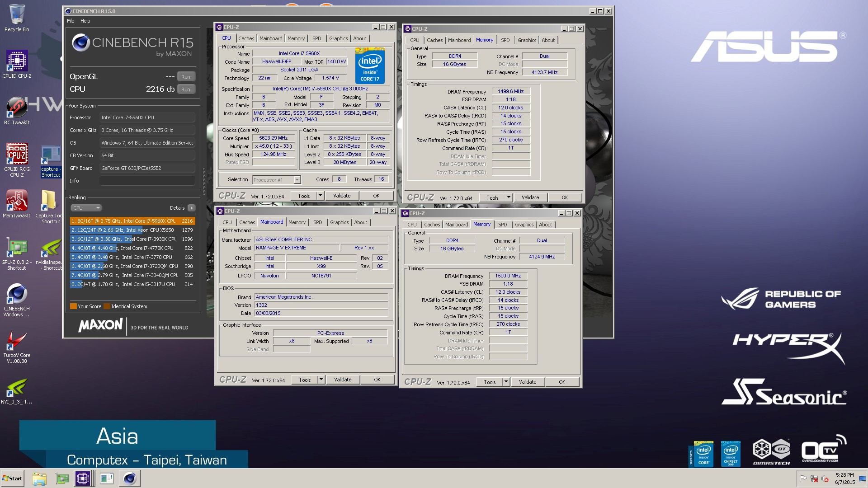Screen dimensions: 868x488
Task: Switch to Caches tab in CPU-Z CPU window
Action: pos(246,38)
